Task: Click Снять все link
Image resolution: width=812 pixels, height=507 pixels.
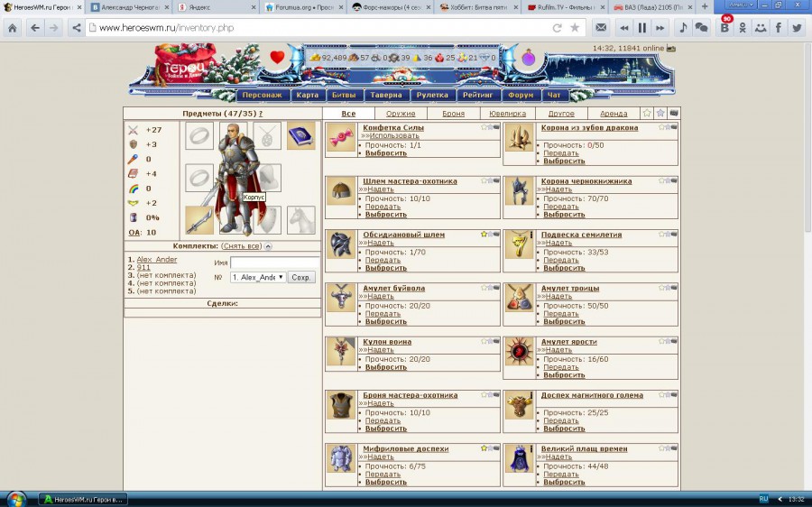Action: [x=241, y=246]
